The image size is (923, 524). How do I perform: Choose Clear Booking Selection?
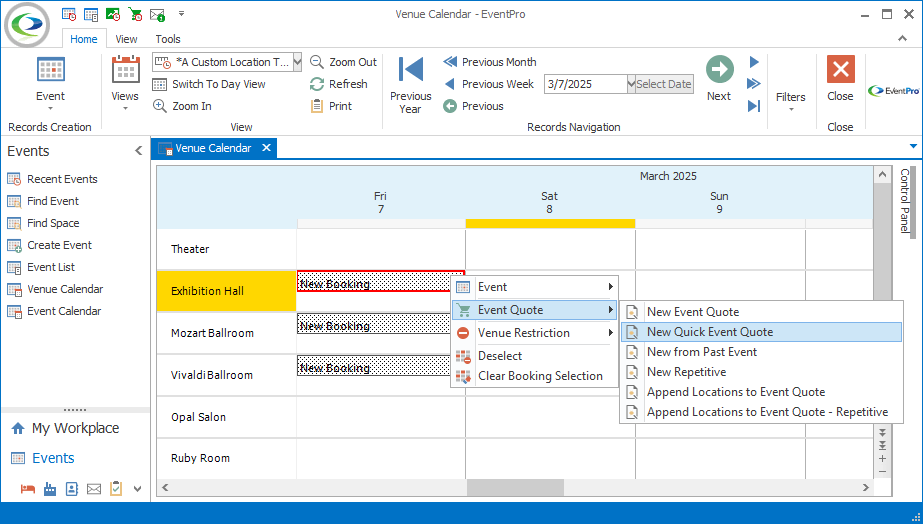pyautogui.click(x=535, y=376)
